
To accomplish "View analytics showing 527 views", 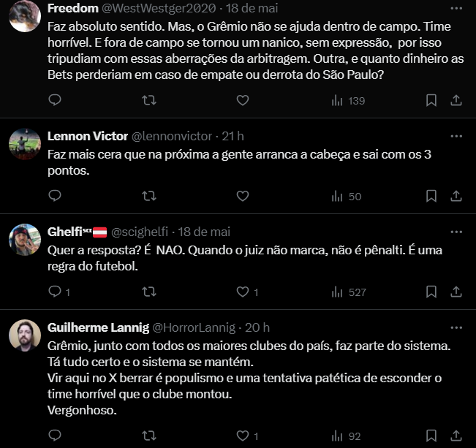I will (x=348, y=292).
